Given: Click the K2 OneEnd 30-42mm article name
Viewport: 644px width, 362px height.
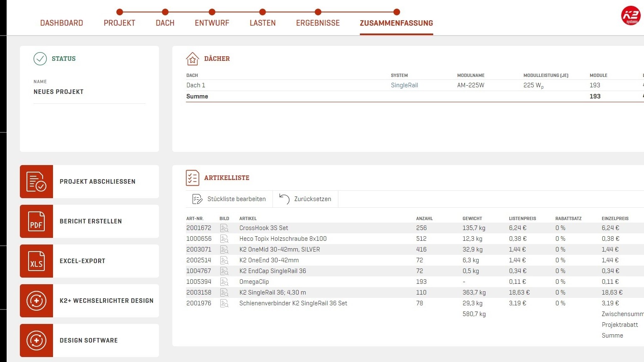Looking at the screenshot, I should pos(269,260).
